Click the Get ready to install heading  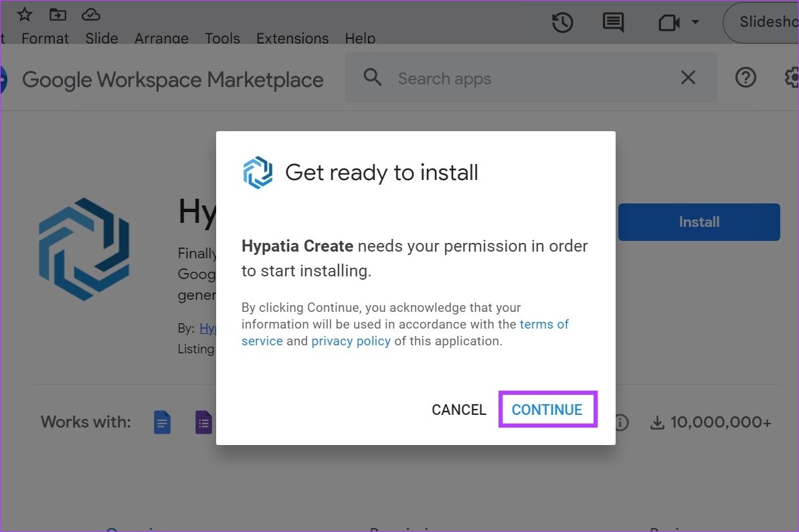tap(381, 173)
